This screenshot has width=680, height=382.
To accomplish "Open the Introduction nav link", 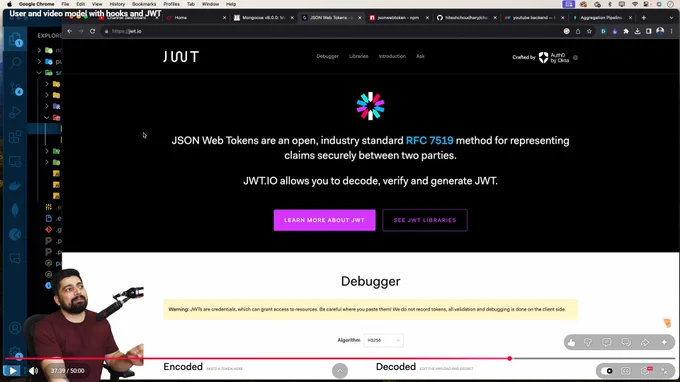I will coord(392,56).
